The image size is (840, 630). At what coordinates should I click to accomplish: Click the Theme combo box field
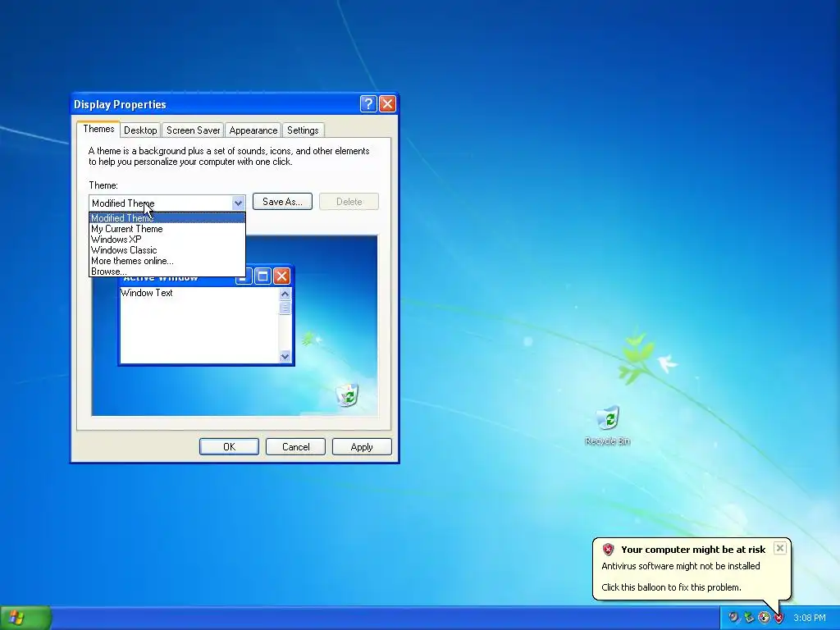[x=167, y=203]
